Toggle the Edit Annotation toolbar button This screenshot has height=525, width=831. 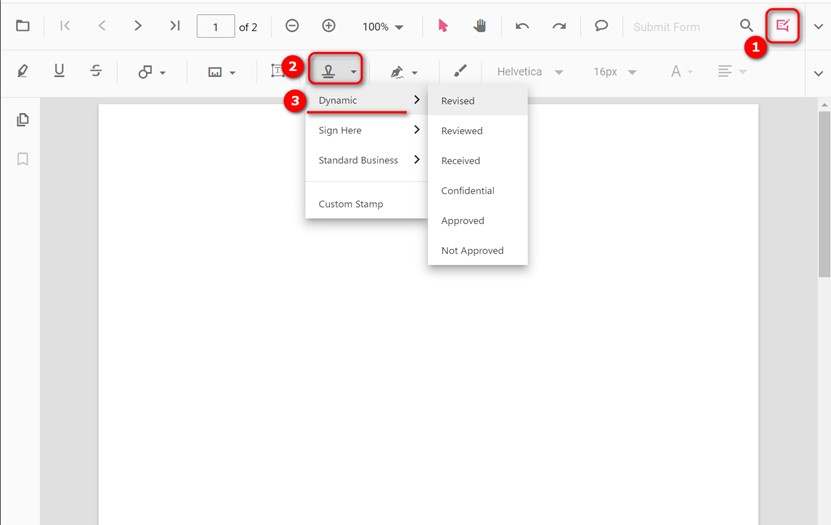click(x=783, y=26)
